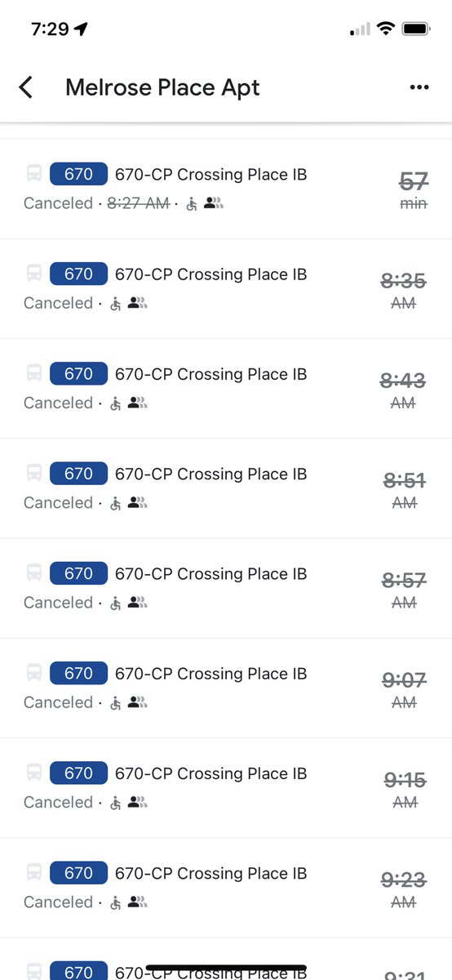Tap the struck-through 8:27 AM scheduled time
Image resolution: width=452 pixels, height=980 pixels.
click(x=138, y=203)
